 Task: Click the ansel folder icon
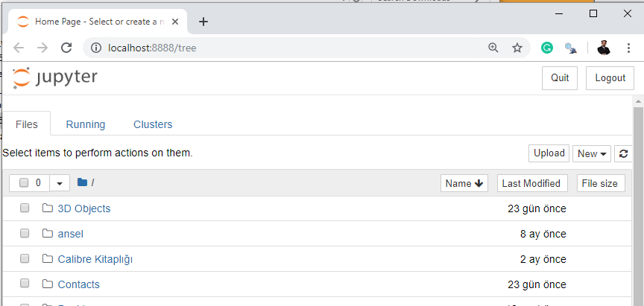pos(48,233)
